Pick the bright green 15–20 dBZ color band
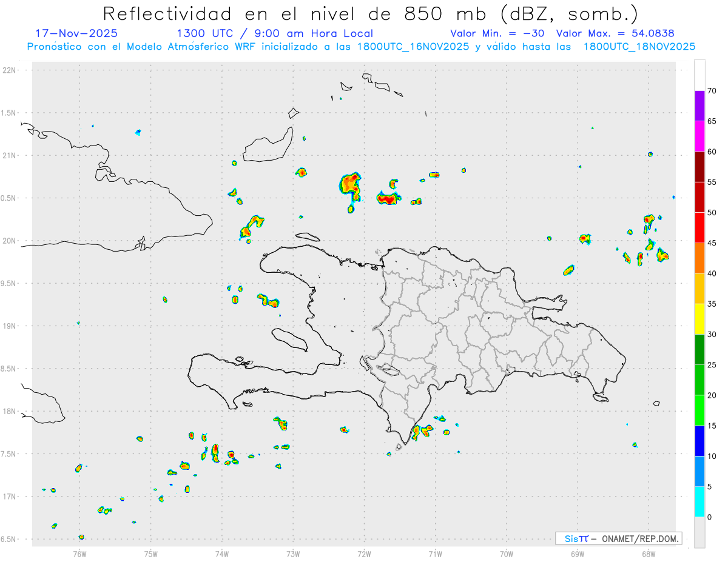This screenshot has width=728, height=562. pos(699,410)
